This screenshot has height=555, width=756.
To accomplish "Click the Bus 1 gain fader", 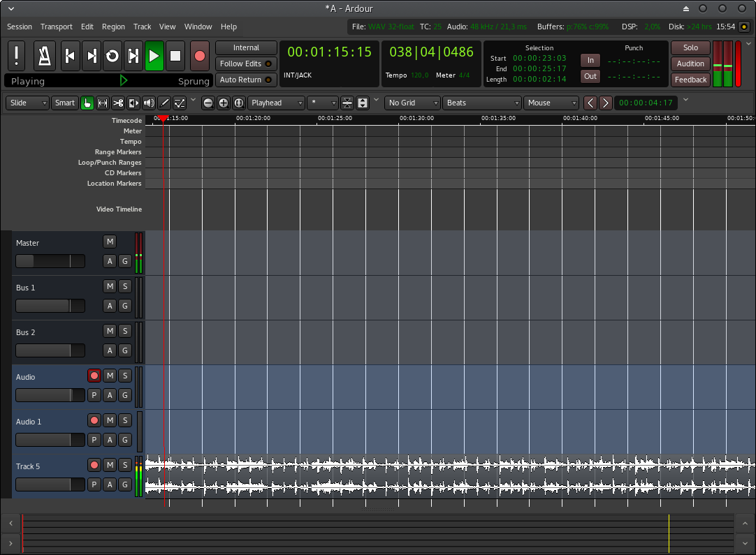I will [50, 306].
